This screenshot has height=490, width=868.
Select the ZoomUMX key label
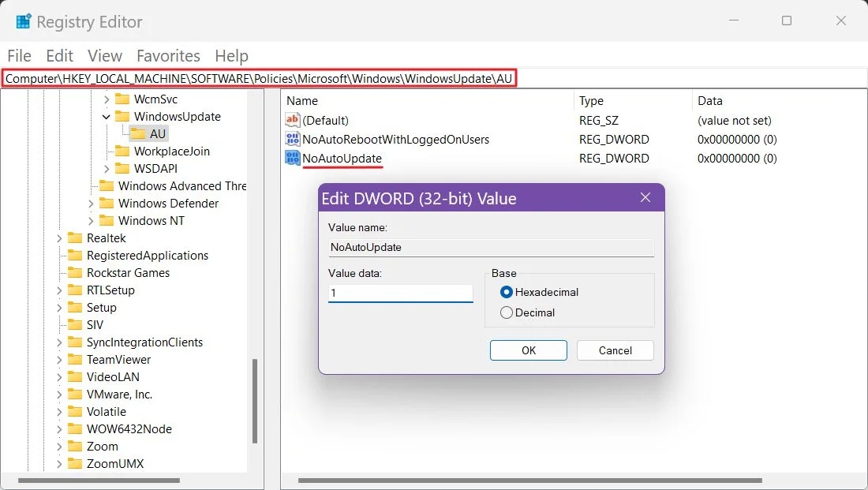[115, 463]
